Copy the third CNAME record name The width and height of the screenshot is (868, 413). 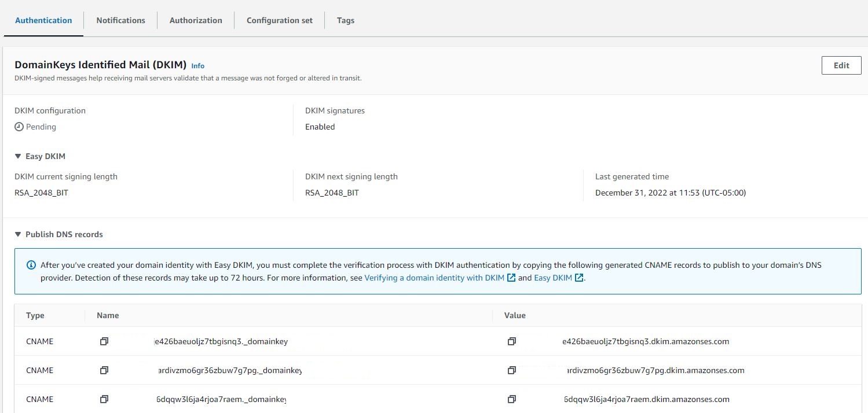coord(104,399)
